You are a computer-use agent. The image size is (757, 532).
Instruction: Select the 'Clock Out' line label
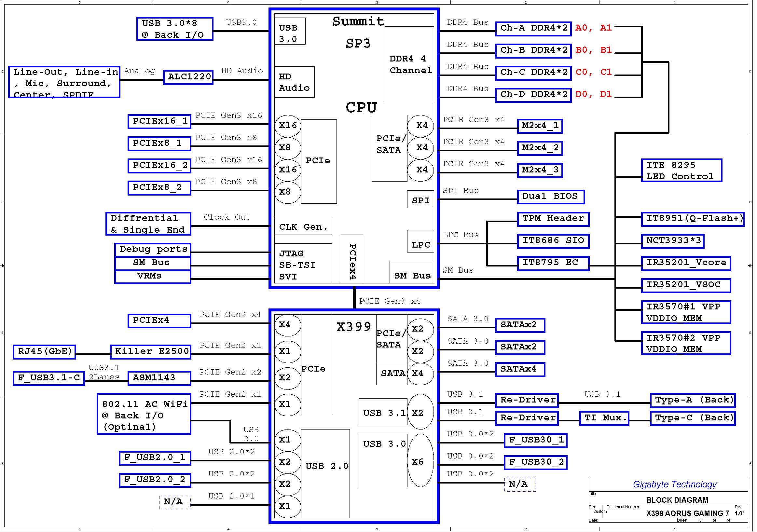227,218
